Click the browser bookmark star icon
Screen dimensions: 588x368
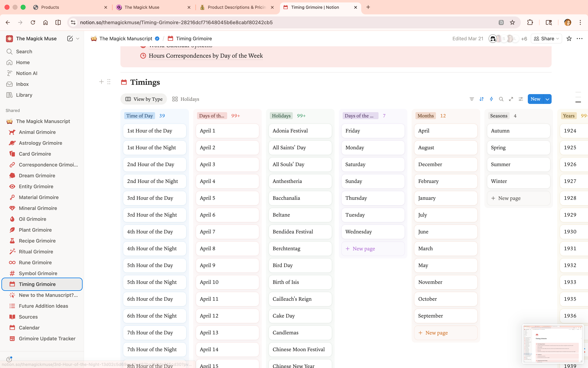(x=512, y=22)
